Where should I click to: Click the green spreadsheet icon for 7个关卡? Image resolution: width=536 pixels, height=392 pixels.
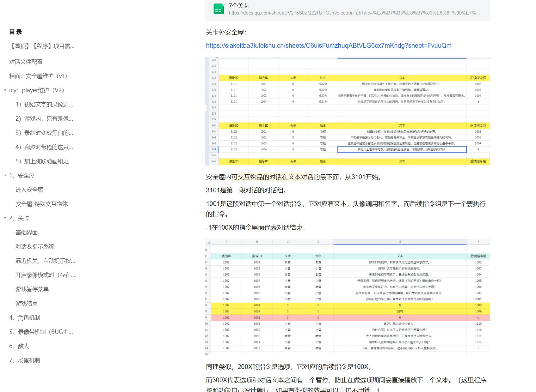point(218,9)
